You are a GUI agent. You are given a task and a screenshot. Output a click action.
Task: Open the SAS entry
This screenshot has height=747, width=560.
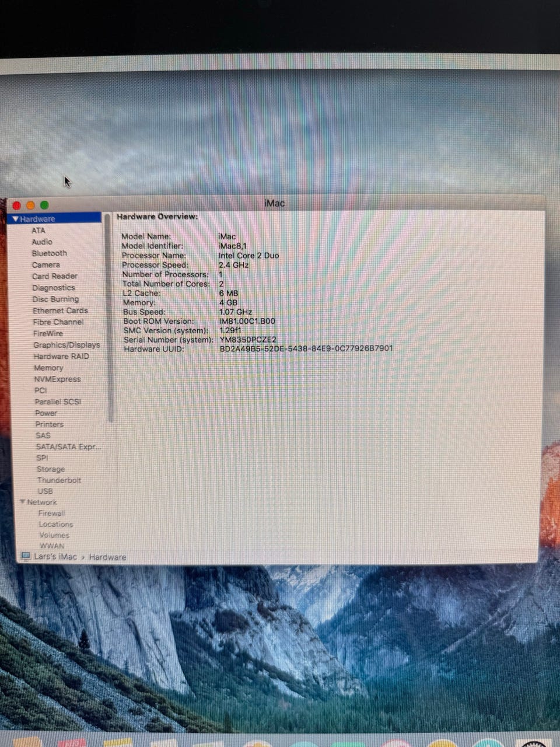(43, 435)
